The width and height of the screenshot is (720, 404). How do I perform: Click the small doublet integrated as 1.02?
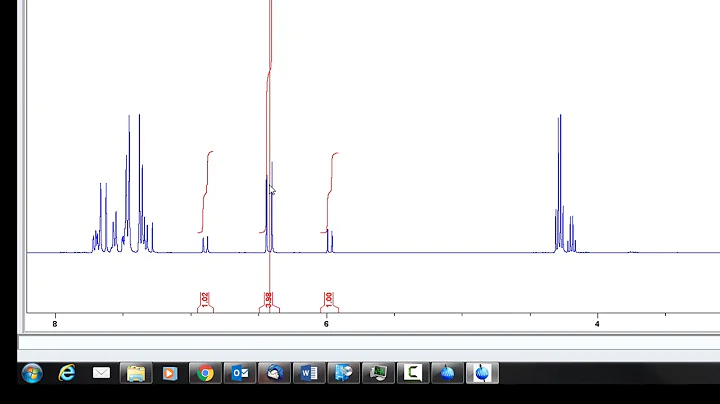click(x=205, y=244)
